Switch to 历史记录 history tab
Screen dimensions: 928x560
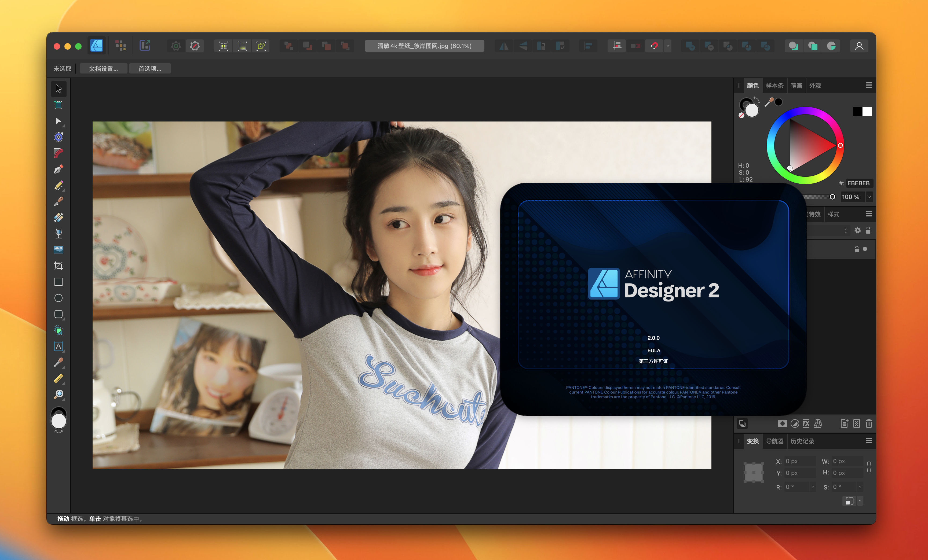click(802, 441)
